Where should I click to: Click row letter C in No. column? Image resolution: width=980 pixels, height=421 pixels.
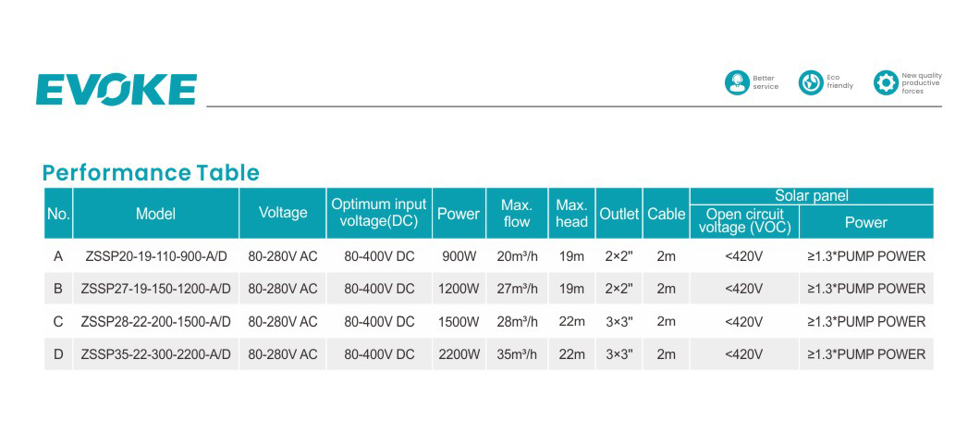pos(58,322)
